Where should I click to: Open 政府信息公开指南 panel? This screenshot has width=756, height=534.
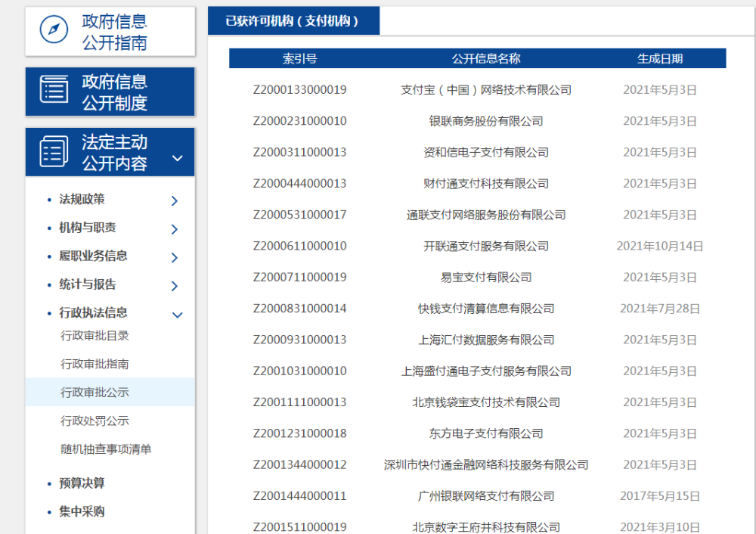point(110,31)
